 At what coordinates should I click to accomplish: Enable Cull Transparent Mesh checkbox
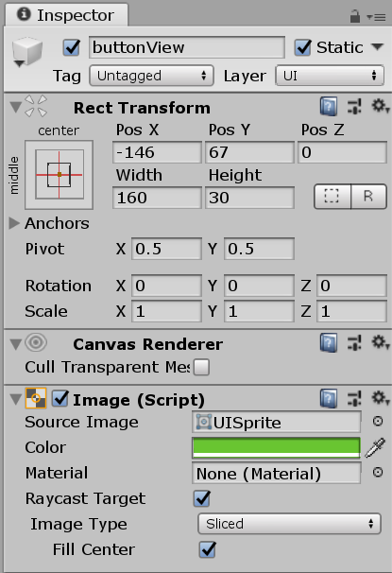[x=201, y=367]
